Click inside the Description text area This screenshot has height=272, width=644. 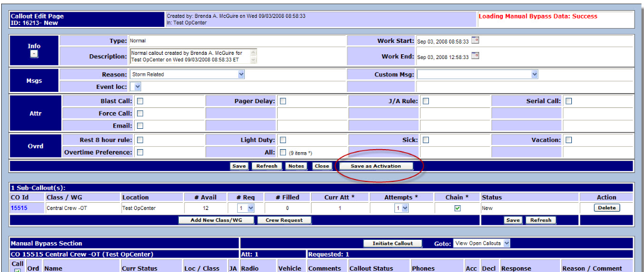point(189,56)
